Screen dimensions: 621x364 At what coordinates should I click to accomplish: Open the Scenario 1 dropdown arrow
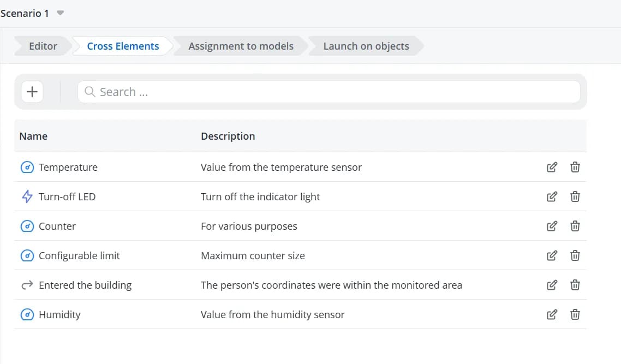(x=60, y=13)
